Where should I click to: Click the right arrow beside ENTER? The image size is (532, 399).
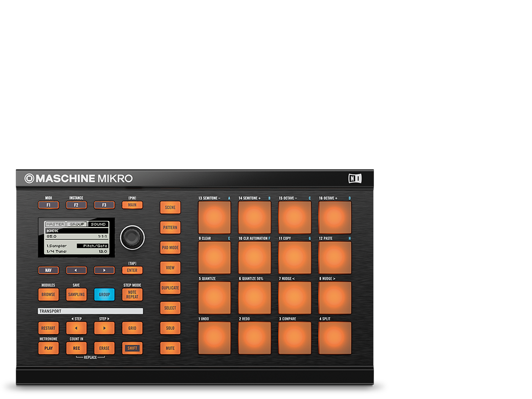pyautogui.click(x=104, y=271)
